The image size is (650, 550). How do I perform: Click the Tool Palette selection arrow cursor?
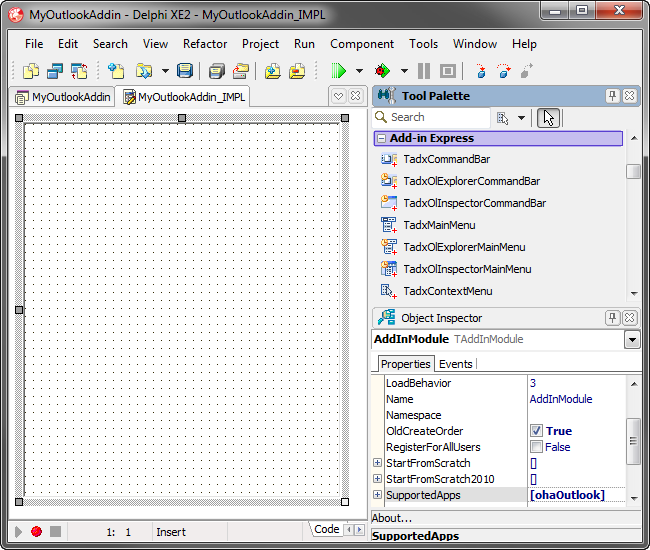548,118
